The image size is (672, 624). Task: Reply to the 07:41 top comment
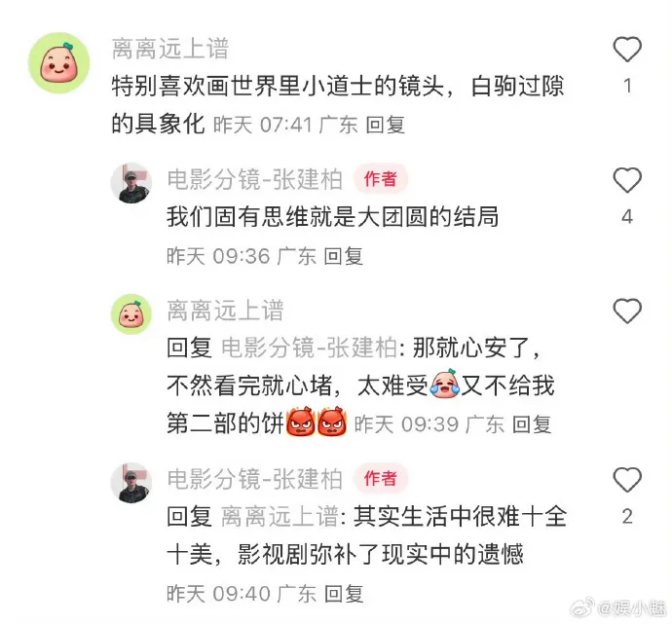[386, 125]
